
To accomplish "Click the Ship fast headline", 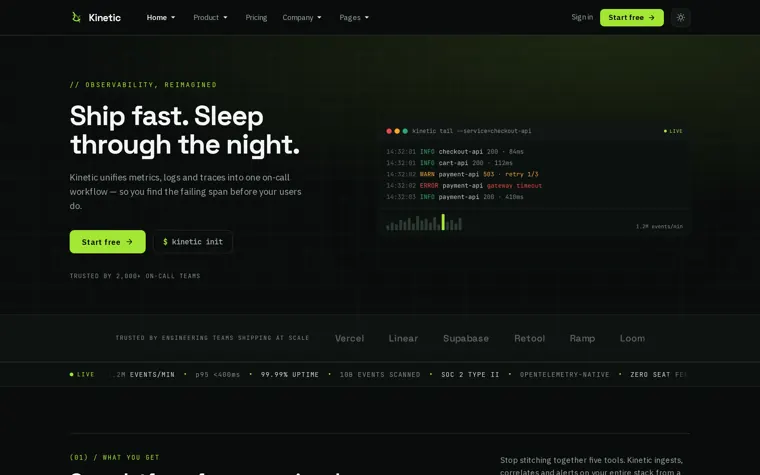I will [x=185, y=130].
